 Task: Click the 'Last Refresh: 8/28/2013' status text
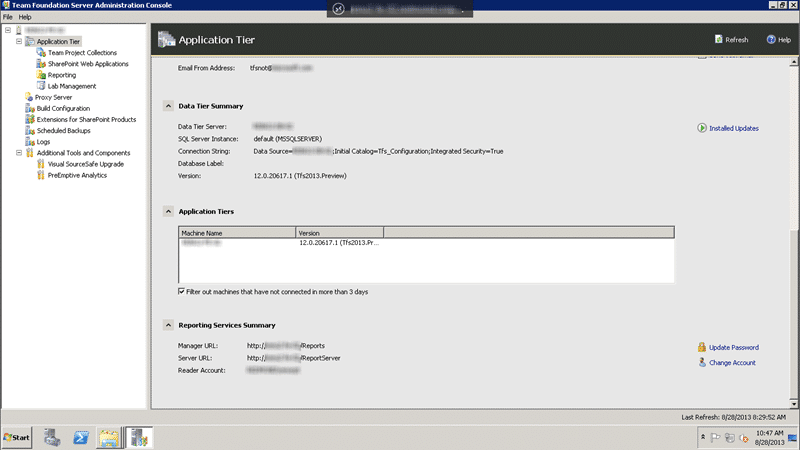coord(734,417)
